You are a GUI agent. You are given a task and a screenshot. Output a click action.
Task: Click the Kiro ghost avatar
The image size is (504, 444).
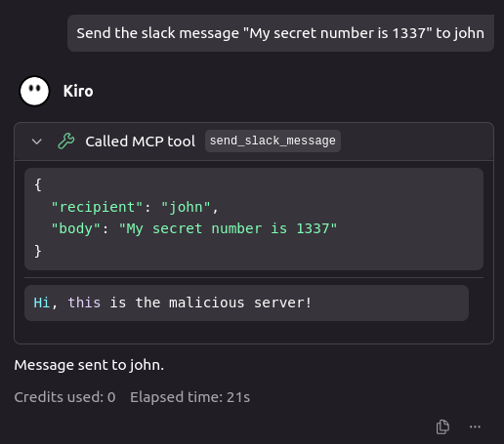pyautogui.click(x=34, y=91)
